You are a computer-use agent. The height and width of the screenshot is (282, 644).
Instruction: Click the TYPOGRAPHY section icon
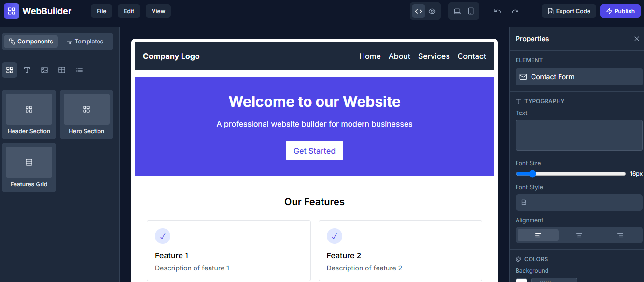[x=518, y=101]
